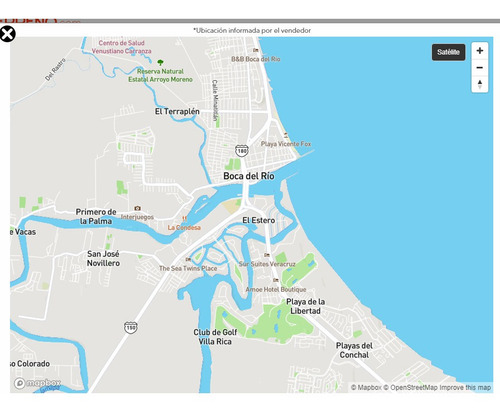Click the tree icon above Reserva Natural
Screen dimensions: 500x412
[160, 62]
